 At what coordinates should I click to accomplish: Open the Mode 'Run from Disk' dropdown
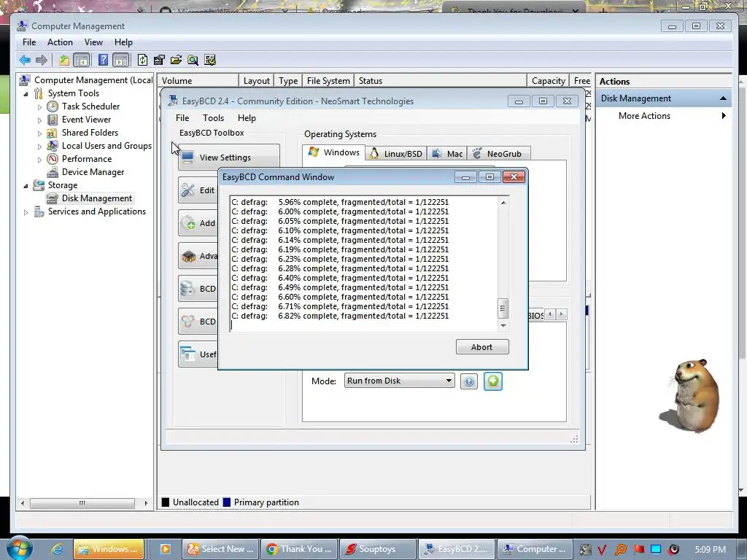399,381
